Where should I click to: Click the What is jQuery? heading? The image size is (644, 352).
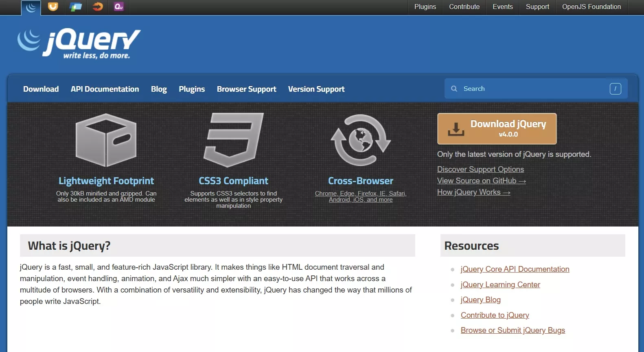[x=69, y=246]
